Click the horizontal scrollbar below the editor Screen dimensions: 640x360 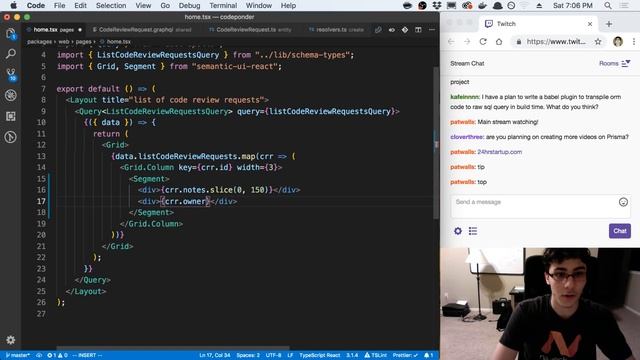[x=173, y=348]
